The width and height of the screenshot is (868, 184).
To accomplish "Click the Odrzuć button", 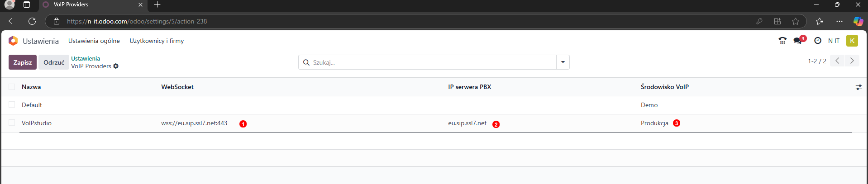I will (x=54, y=62).
